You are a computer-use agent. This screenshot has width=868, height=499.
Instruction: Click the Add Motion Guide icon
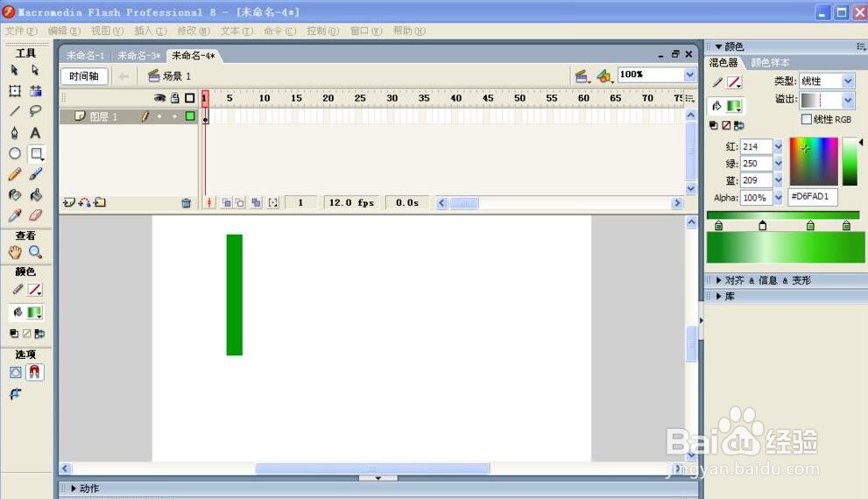[84, 202]
